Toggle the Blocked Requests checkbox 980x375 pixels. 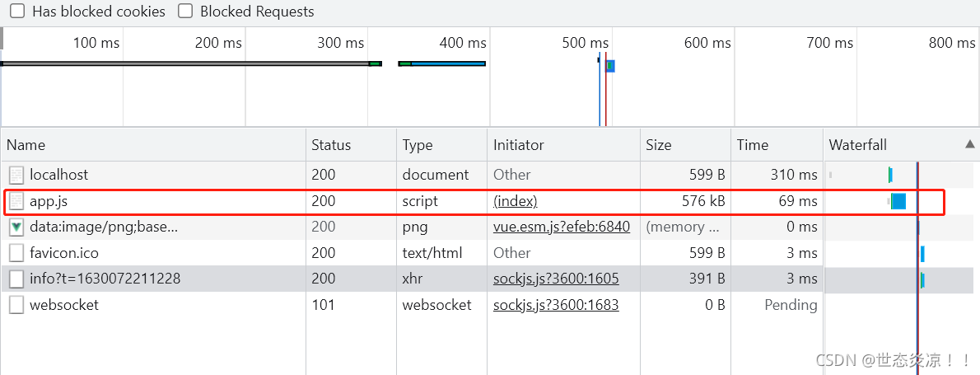(x=185, y=12)
